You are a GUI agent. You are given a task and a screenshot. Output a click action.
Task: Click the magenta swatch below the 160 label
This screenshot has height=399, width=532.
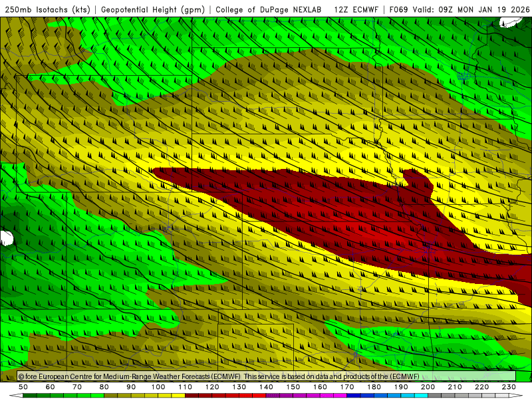(327, 396)
